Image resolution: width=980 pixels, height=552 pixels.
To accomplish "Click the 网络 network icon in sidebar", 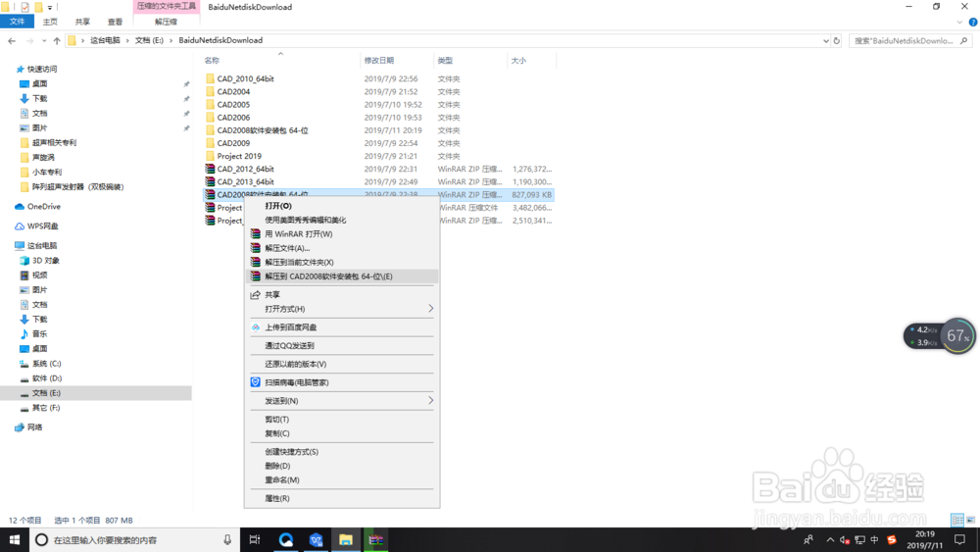I will pos(20,427).
